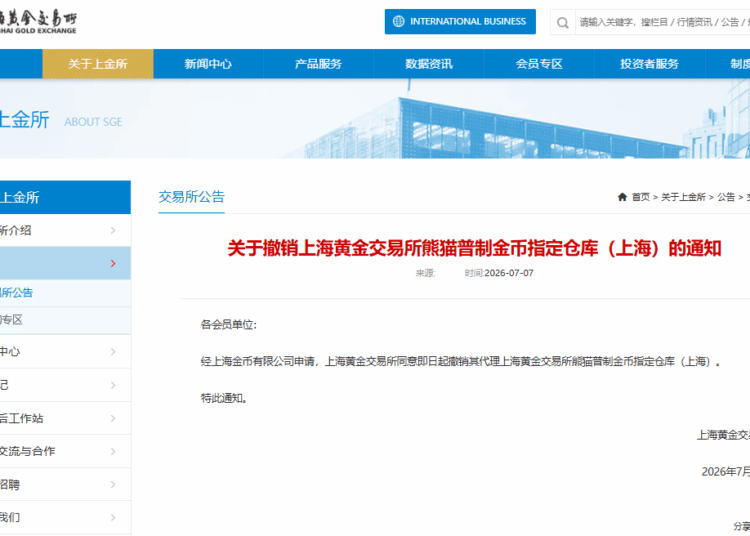Click the 来源 label text
The height and width of the screenshot is (536, 750).
pyautogui.click(x=425, y=273)
